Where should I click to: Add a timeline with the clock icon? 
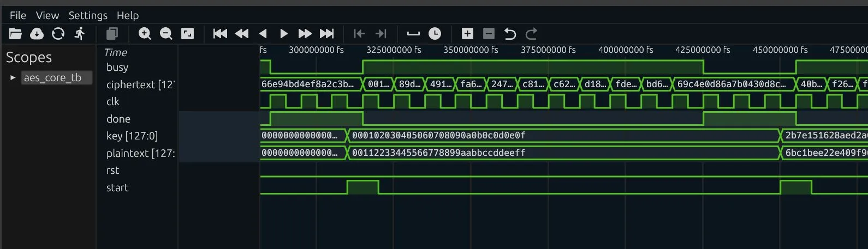(435, 34)
